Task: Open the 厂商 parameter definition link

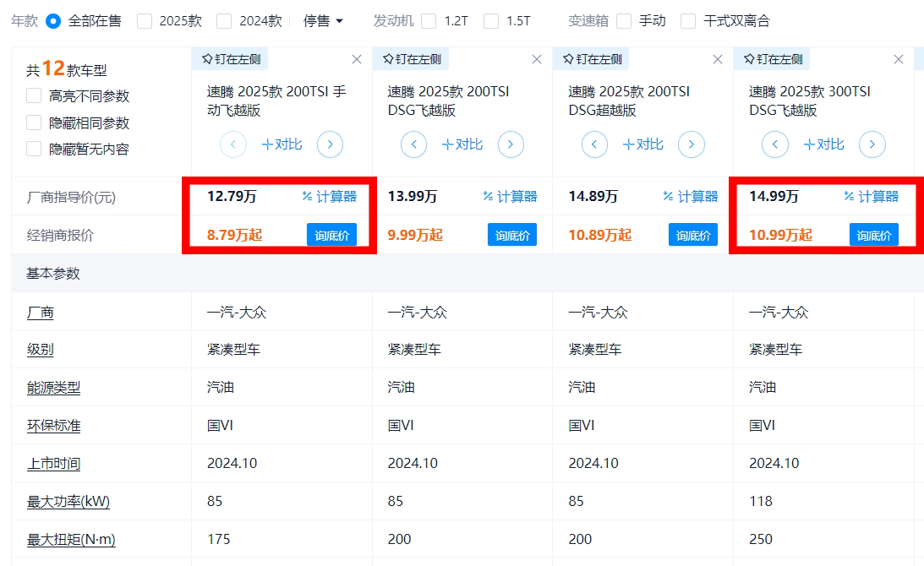Action: (40, 313)
